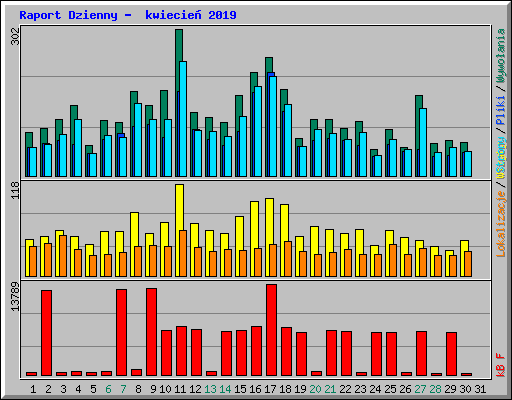Click the day label 14 on the axis
512x400 pixels.
[225, 389]
